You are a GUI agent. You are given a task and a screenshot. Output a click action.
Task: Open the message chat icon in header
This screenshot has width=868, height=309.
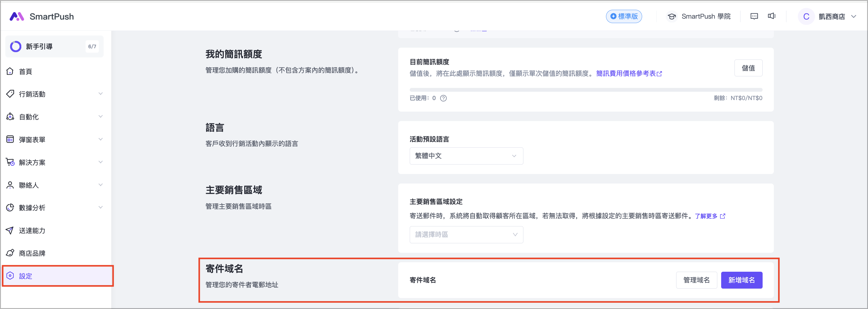pyautogui.click(x=754, y=17)
